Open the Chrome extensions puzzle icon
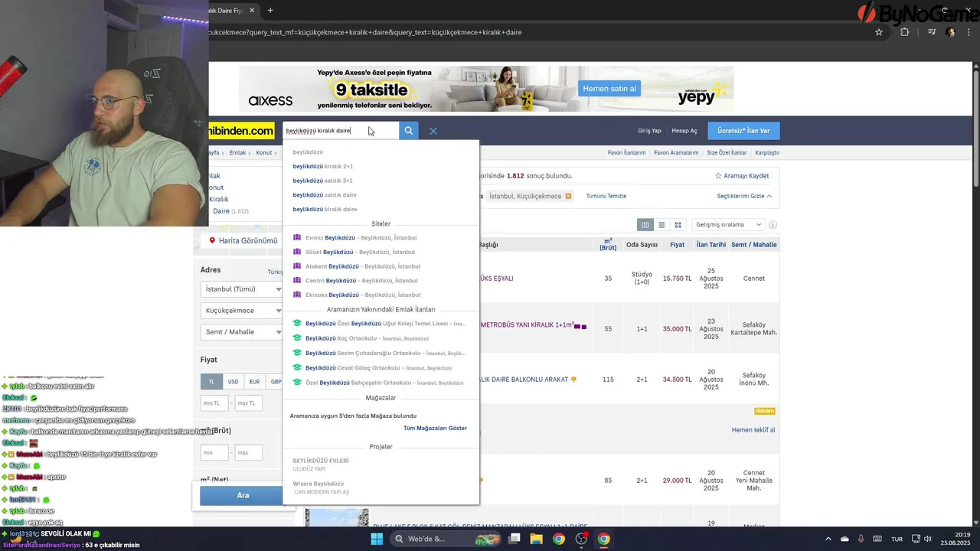 click(904, 32)
